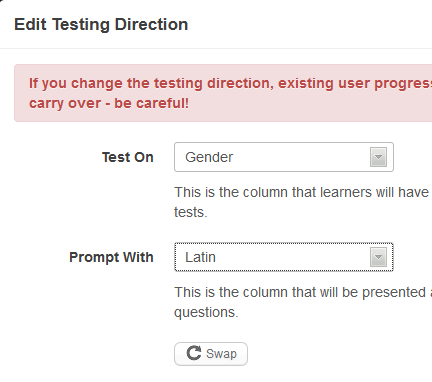Image resolution: width=432 pixels, height=382 pixels.
Task: Open the Test On combo box
Action: (x=284, y=157)
